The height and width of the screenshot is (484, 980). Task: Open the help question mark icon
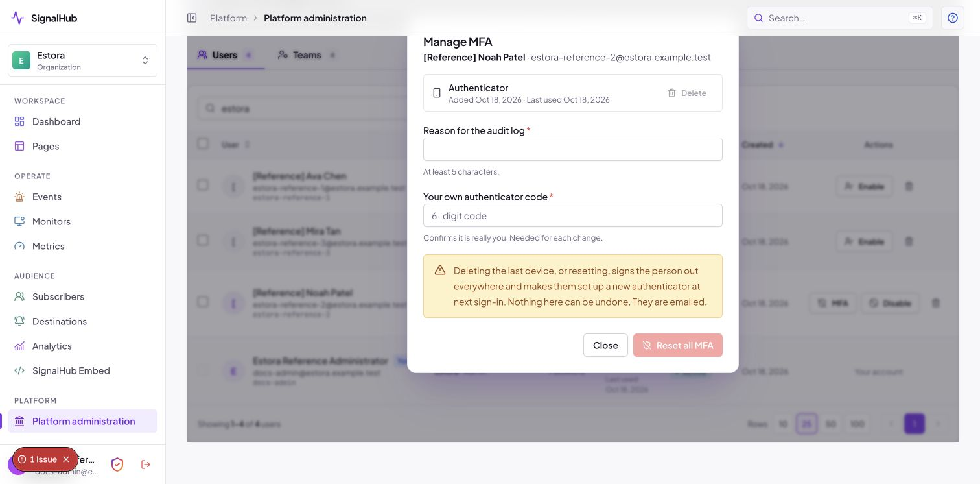(x=953, y=18)
